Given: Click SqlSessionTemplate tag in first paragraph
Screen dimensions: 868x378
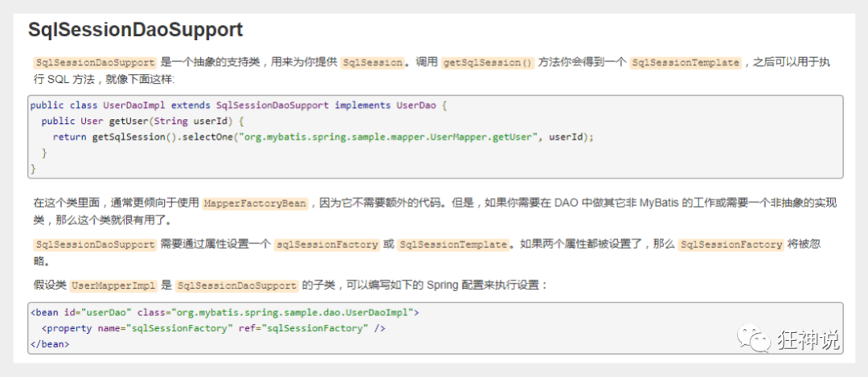Looking at the screenshot, I should pyautogui.click(x=686, y=63).
